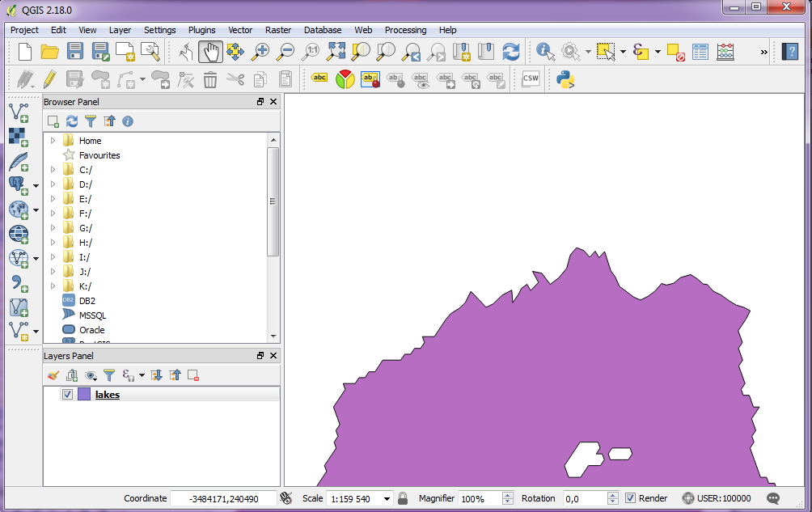Click the Delete Selected trash icon
This screenshot has height=512, width=812.
pos(210,80)
